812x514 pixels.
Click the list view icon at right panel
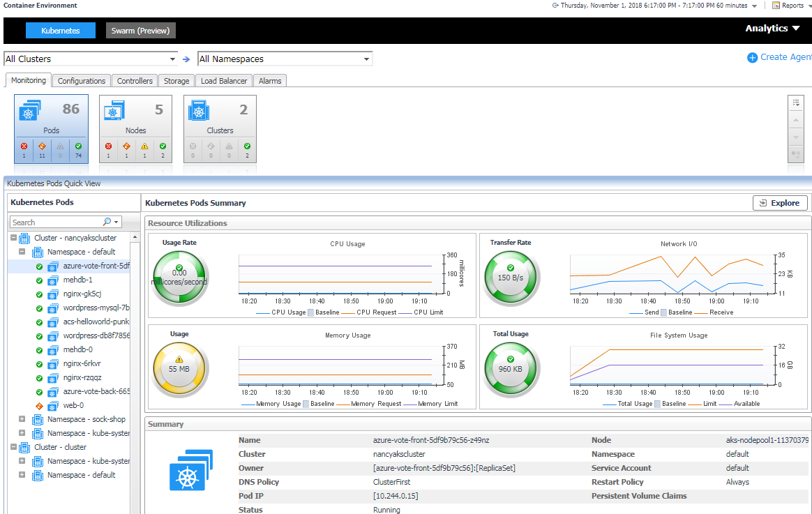(x=796, y=103)
